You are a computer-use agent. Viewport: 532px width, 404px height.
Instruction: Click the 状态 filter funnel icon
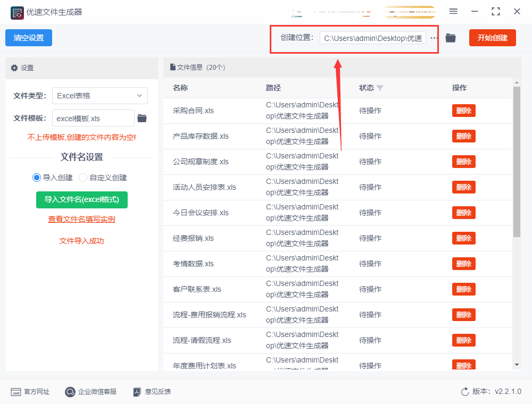(x=380, y=88)
